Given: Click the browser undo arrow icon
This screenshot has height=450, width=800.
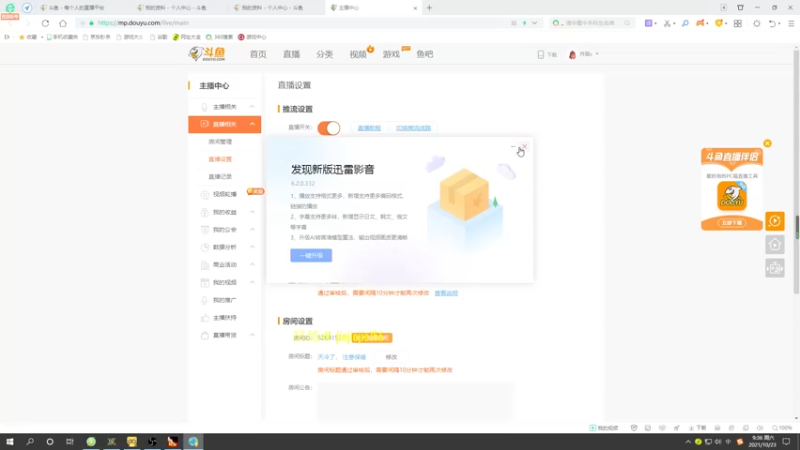Looking at the screenshot, I should [772, 23].
